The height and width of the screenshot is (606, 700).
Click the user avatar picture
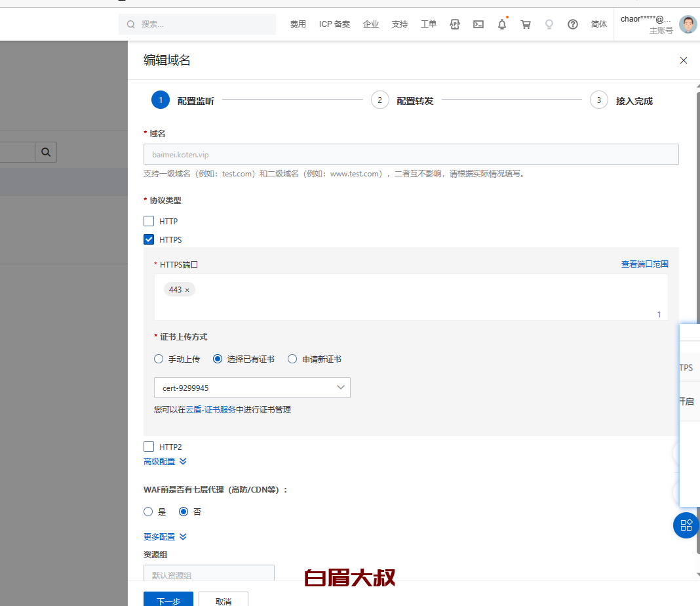point(688,24)
